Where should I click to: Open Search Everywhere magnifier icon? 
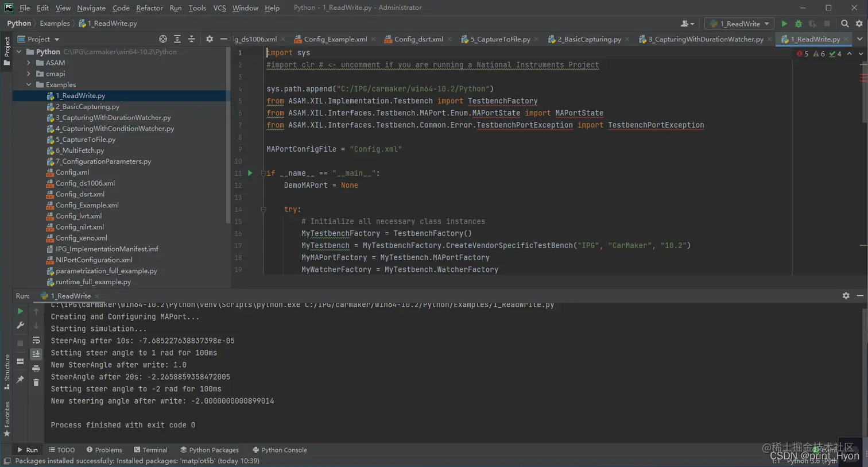click(x=844, y=24)
